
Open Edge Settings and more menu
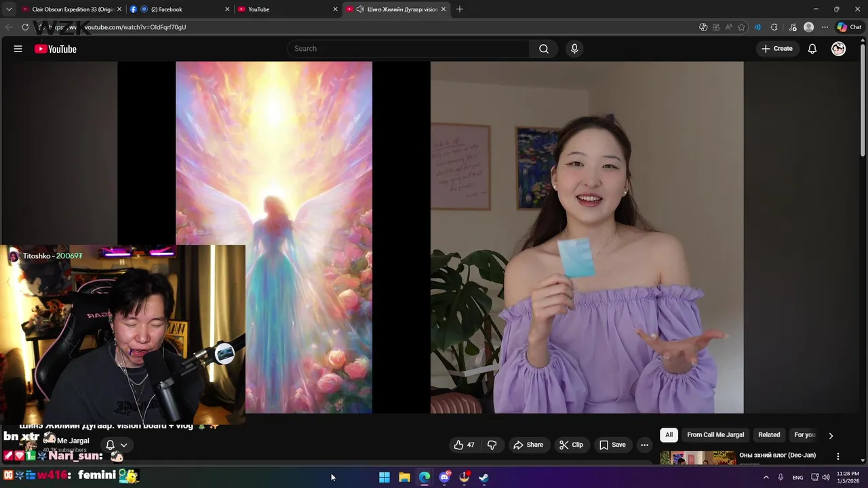click(x=825, y=27)
